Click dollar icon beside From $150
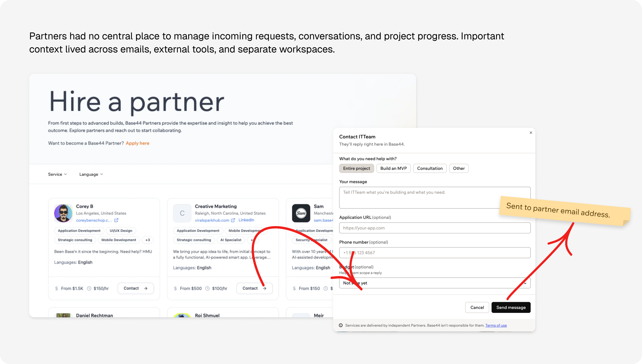The width and height of the screenshot is (642, 364). (x=294, y=288)
